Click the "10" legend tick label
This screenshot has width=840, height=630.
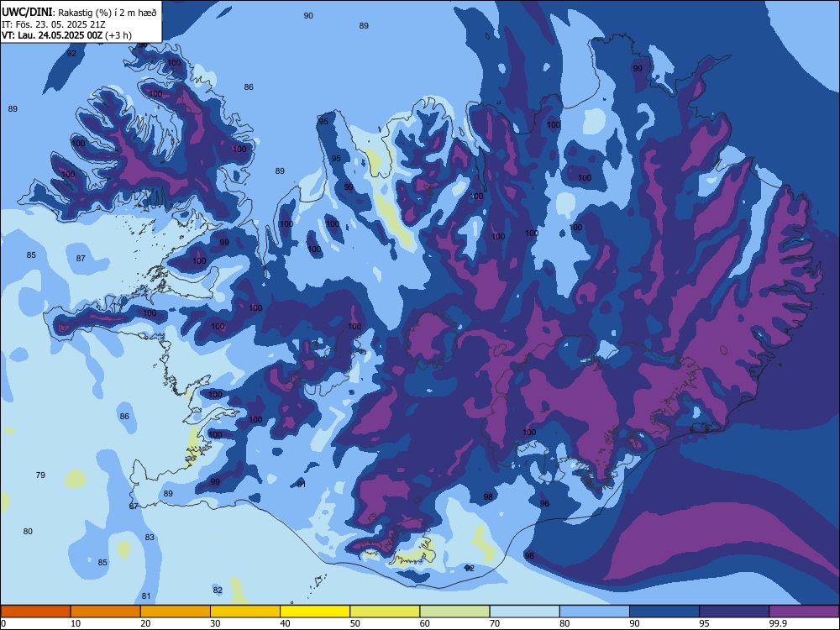(76, 623)
